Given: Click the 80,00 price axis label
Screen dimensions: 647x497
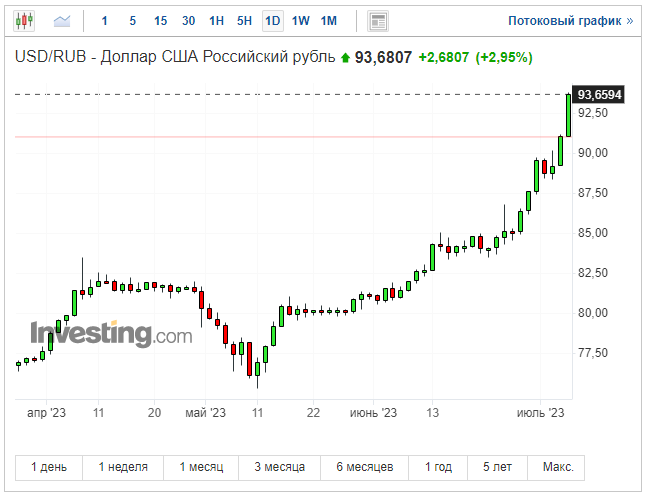Looking at the screenshot, I should (593, 313).
